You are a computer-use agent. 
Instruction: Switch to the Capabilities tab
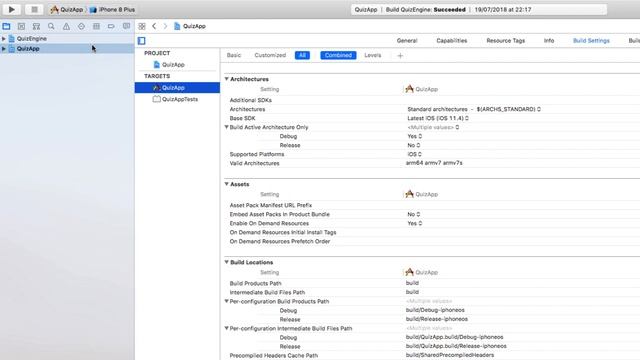click(451, 41)
